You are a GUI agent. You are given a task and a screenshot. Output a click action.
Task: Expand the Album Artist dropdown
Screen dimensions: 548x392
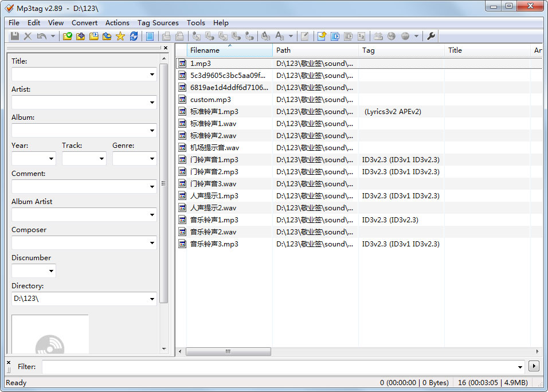[152, 215]
